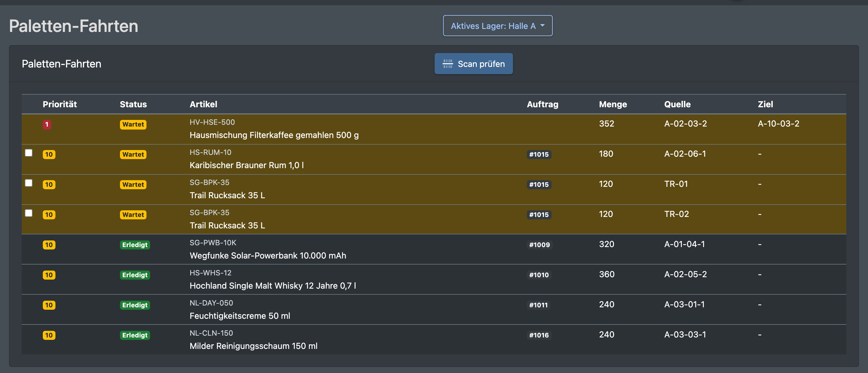Open order badge #1011

pyautogui.click(x=538, y=305)
